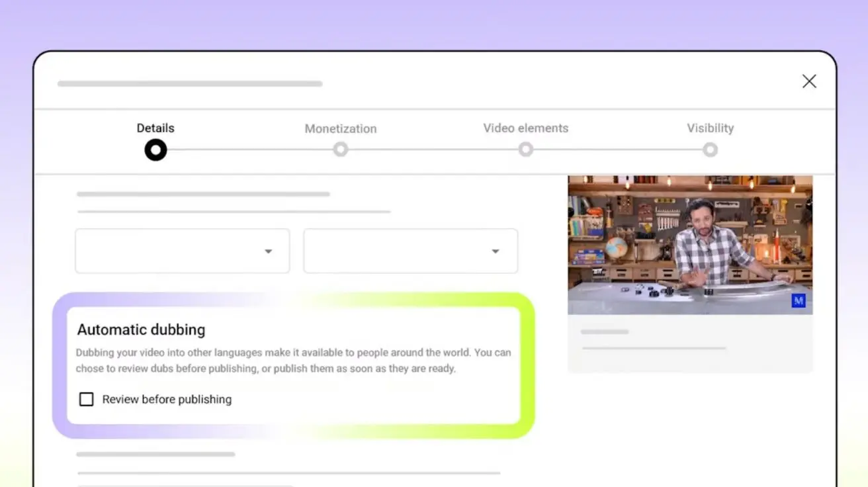Close the upload dialog with the X
The image size is (868, 487).
point(808,81)
